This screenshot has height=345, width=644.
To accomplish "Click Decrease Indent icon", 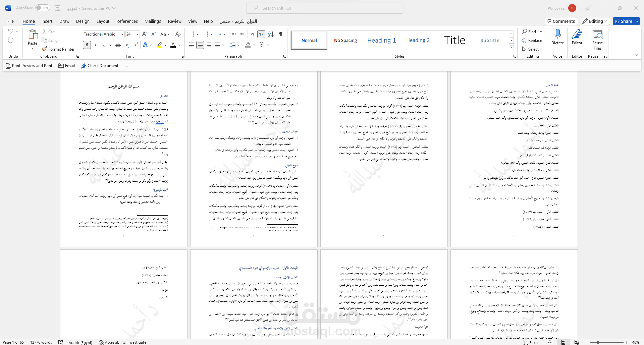I will (x=234, y=34).
